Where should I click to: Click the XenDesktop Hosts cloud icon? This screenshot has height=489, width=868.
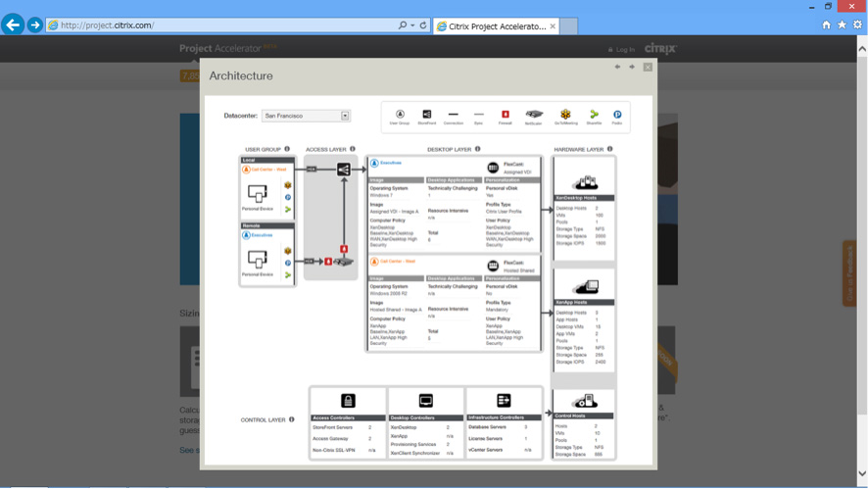[x=585, y=181]
